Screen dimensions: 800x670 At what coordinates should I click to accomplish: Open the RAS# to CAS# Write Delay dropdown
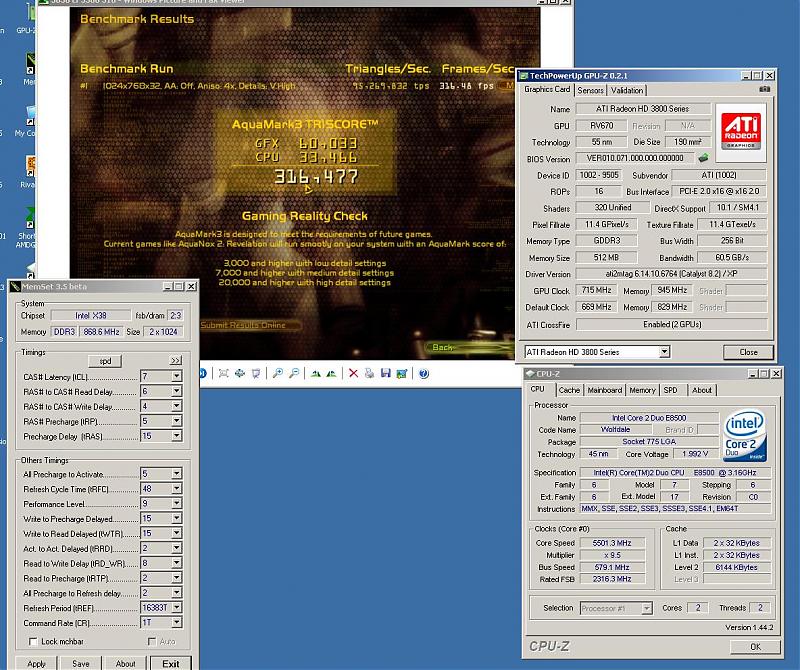[x=177, y=406]
